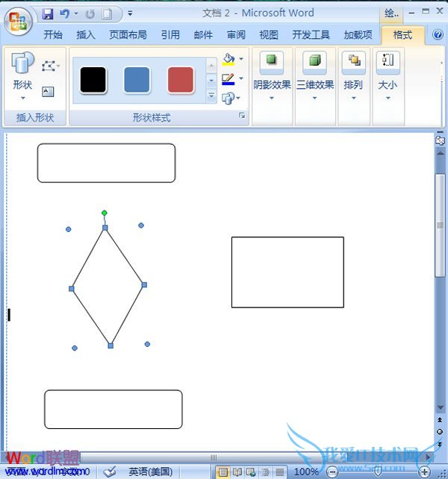Click previous page double-arrow button

pyautogui.click(x=440, y=420)
